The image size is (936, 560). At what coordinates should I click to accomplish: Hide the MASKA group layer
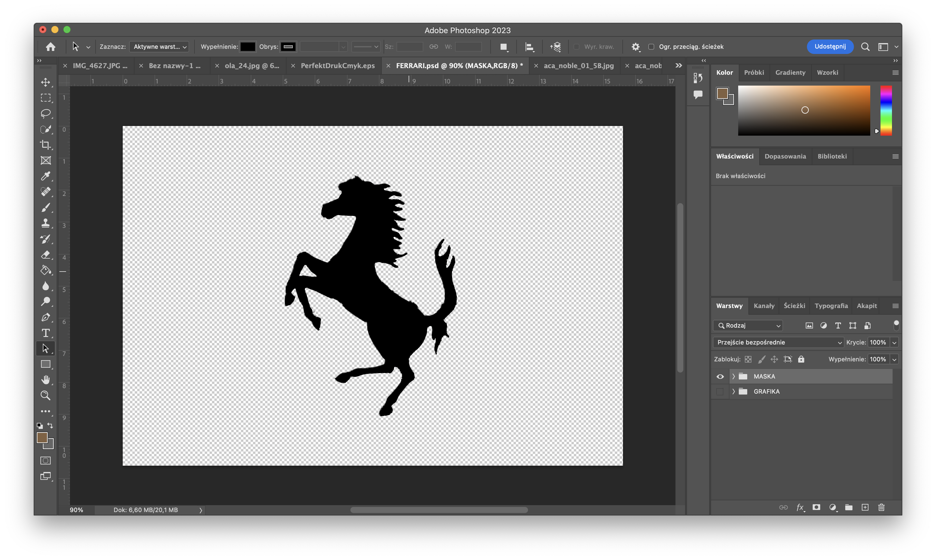coord(720,377)
